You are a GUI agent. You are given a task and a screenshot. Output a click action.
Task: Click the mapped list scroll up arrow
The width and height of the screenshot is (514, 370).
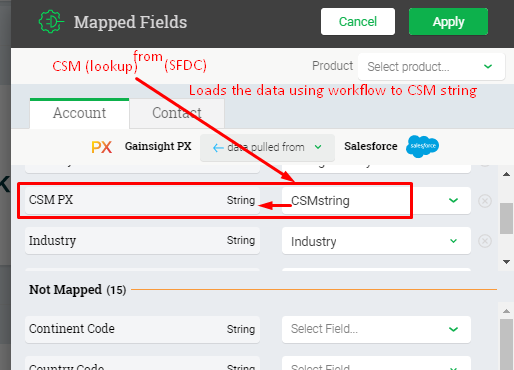click(x=506, y=174)
